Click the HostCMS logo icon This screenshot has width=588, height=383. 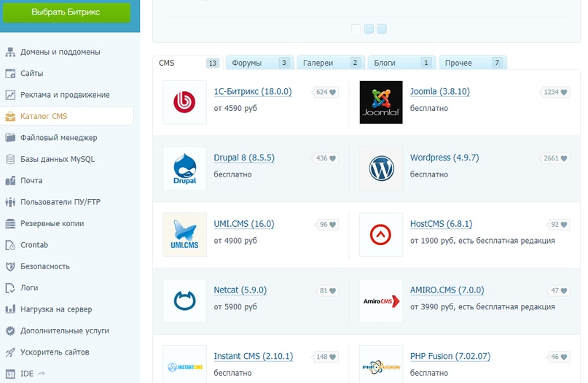[x=381, y=234]
